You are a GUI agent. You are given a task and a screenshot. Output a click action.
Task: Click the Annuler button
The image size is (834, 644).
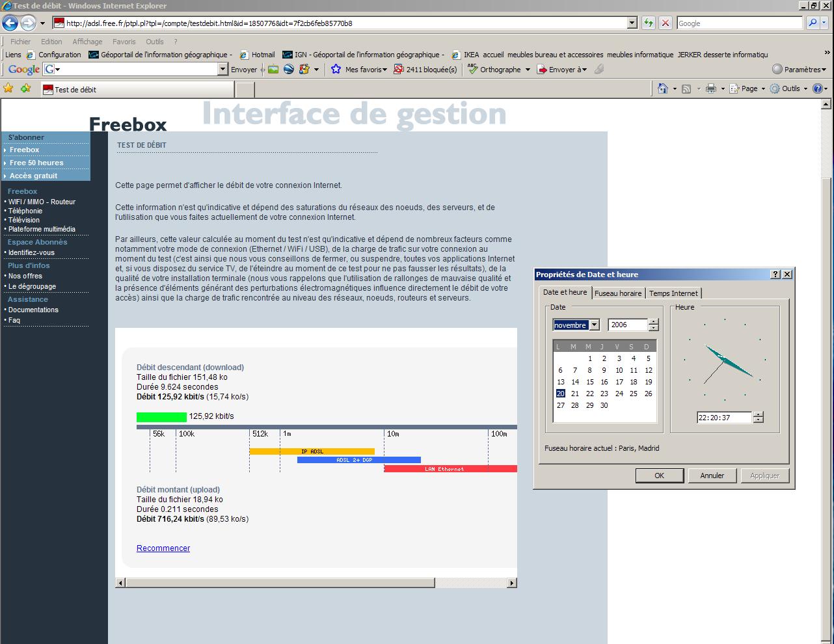tap(712, 476)
